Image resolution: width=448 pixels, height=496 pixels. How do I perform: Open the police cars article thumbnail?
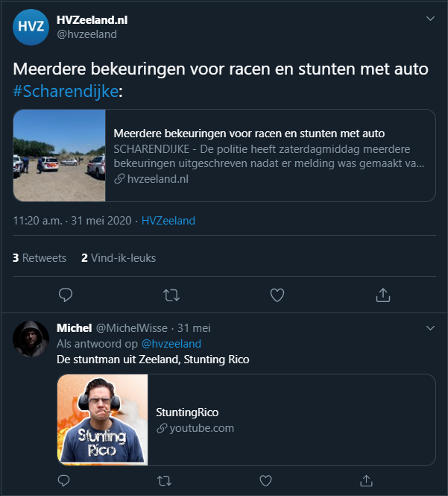[x=59, y=156]
